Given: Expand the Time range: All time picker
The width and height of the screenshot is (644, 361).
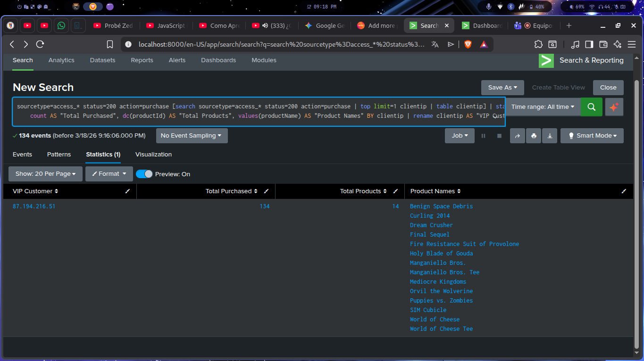Looking at the screenshot, I should 543,107.
